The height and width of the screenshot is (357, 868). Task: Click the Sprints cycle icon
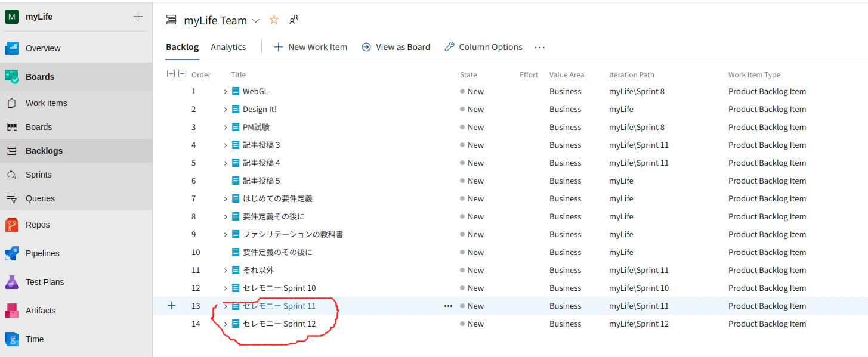(x=11, y=175)
